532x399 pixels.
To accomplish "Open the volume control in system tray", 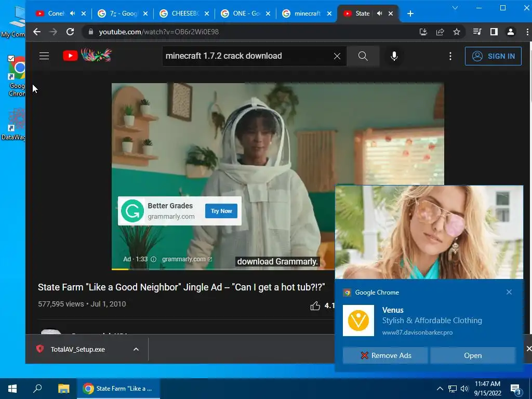I will pyautogui.click(x=464, y=389).
